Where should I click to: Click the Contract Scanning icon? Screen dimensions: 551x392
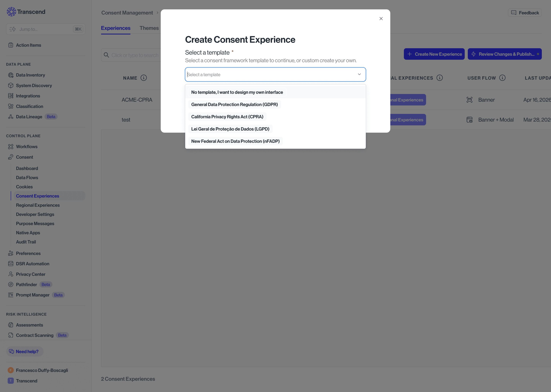click(x=11, y=335)
